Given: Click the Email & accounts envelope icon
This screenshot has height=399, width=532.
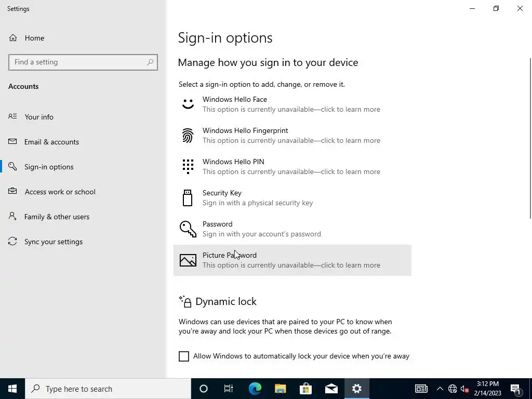Looking at the screenshot, I should coord(12,141).
